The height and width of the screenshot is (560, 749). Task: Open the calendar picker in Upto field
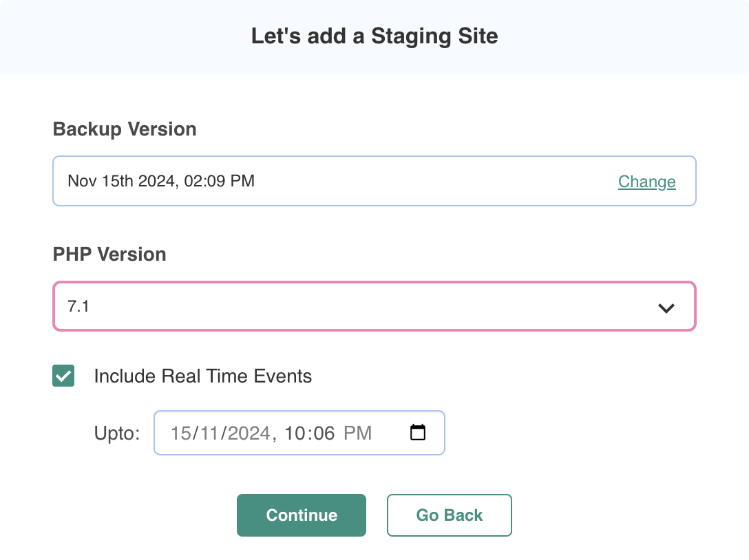coord(417,433)
